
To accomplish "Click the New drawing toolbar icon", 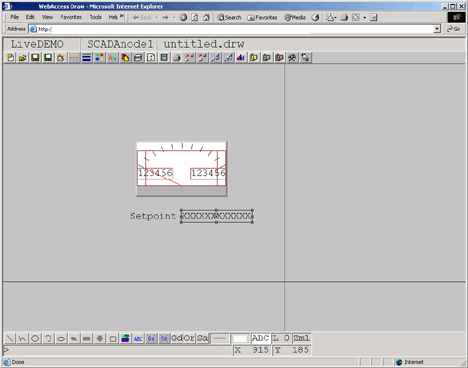I will tap(10, 58).
